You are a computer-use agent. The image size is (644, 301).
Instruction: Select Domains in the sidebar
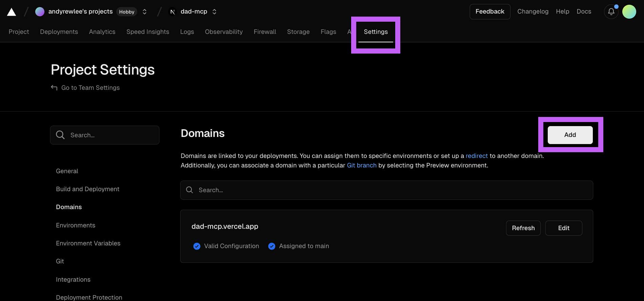pyautogui.click(x=69, y=207)
